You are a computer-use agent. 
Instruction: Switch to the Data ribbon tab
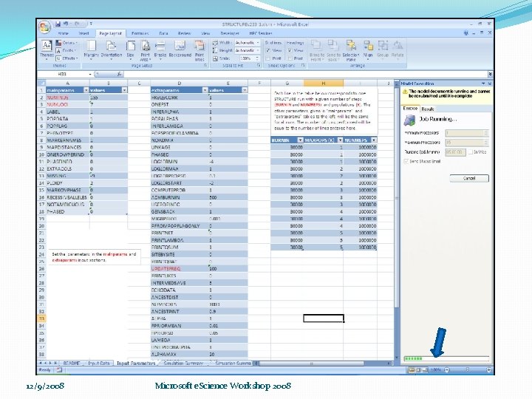click(163, 33)
